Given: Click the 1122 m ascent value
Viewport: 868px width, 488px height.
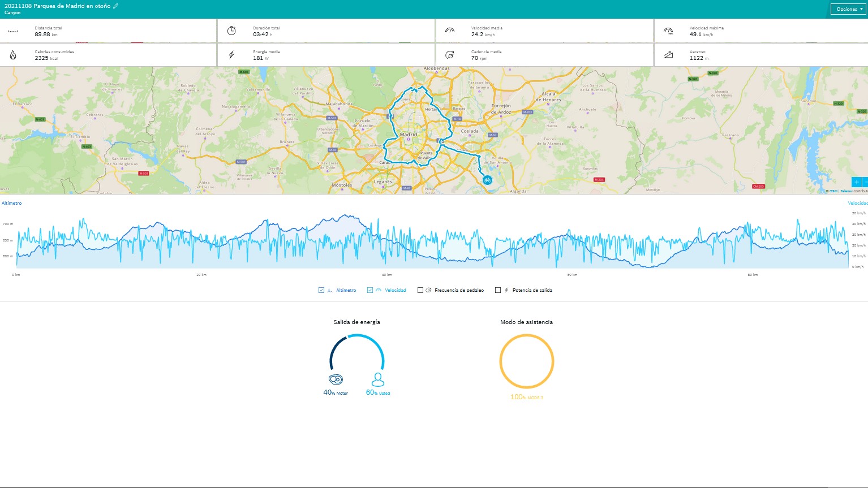Looking at the screenshot, I should [699, 58].
